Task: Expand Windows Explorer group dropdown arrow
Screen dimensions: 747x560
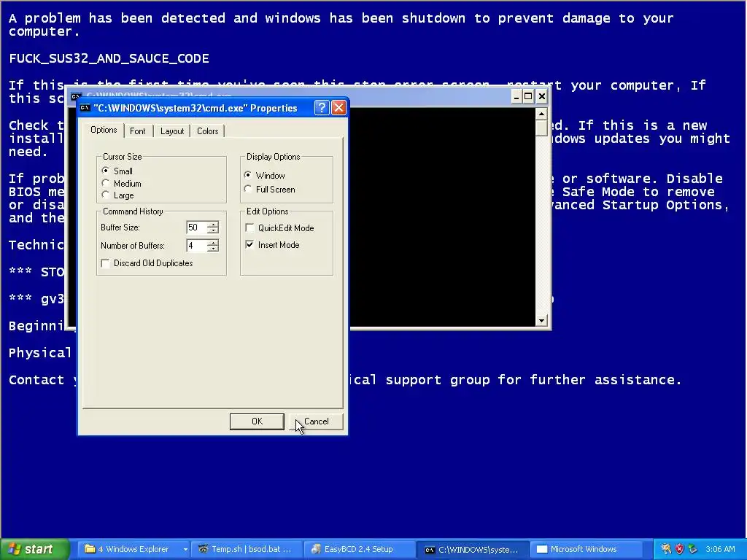Action: (185, 549)
